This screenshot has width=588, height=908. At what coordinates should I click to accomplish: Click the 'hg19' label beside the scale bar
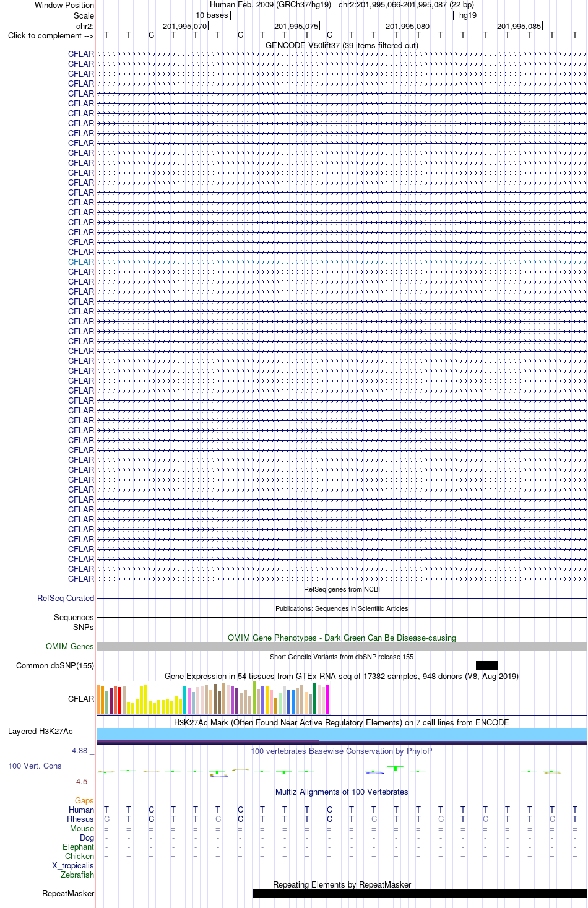pyautogui.click(x=468, y=15)
